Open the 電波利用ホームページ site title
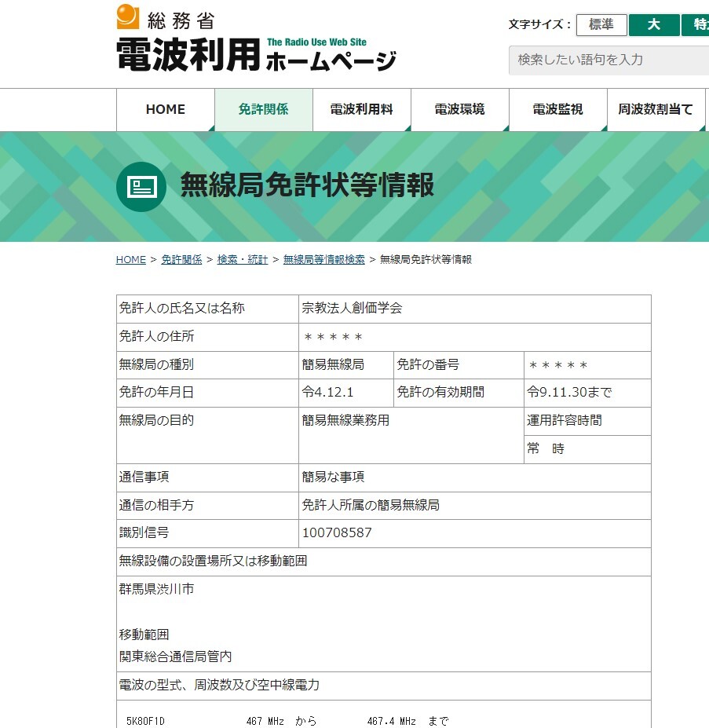Screen dimensions: 709x728 (256, 55)
